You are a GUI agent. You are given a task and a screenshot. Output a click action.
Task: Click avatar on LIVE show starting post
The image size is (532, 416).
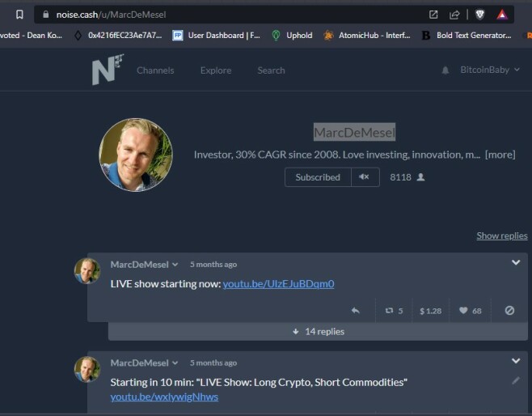pos(87,270)
